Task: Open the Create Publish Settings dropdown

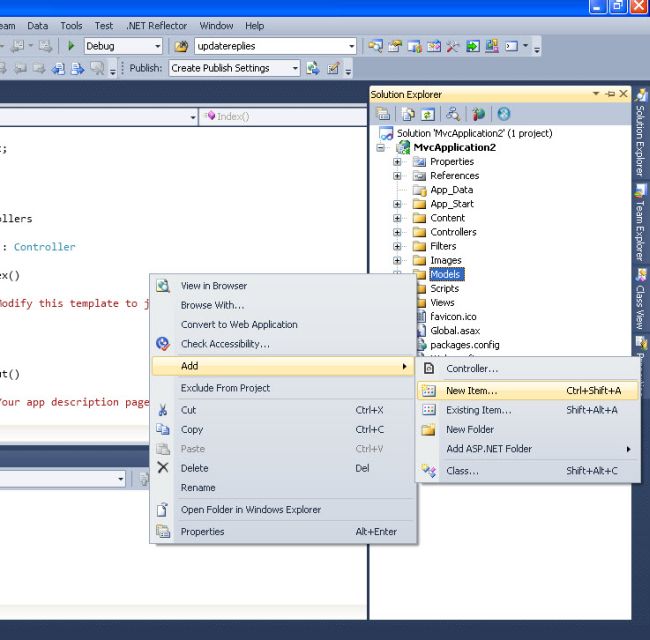Action: [x=294, y=68]
